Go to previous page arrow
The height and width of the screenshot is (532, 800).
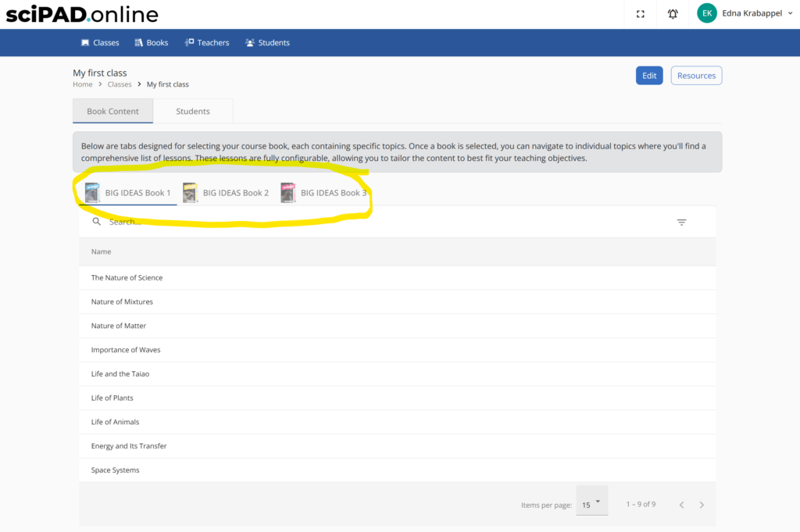tap(681, 505)
